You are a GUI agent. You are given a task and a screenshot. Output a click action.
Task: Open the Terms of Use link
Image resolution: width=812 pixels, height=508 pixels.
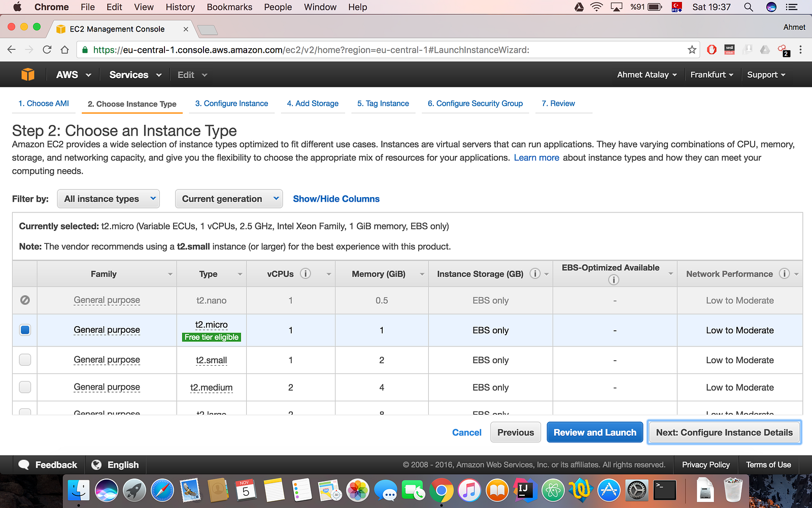tap(768, 465)
